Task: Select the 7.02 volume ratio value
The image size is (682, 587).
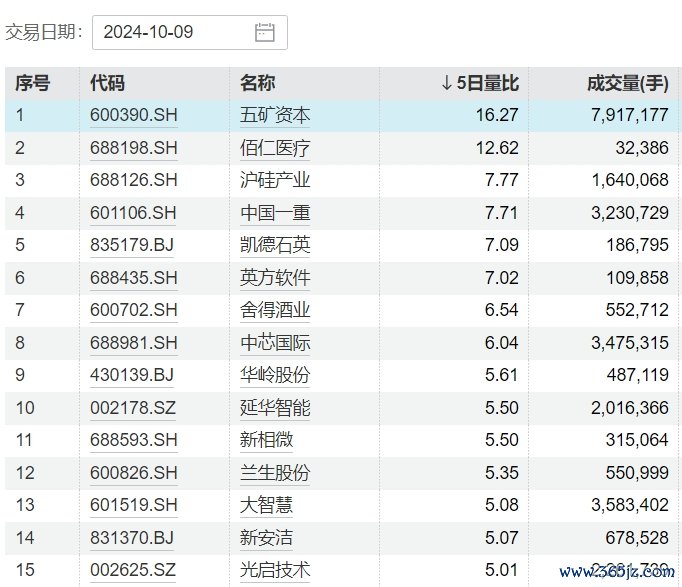Action: click(502, 277)
